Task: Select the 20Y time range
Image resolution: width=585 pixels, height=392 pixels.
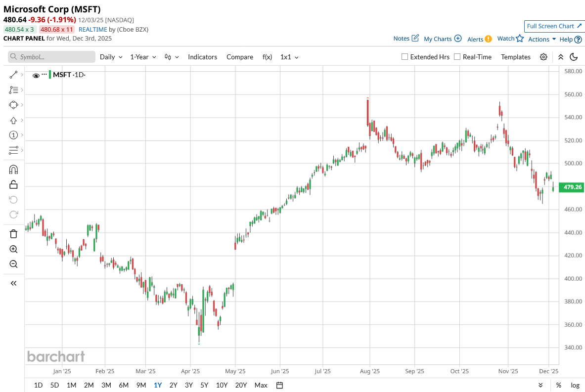Action: (x=241, y=385)
